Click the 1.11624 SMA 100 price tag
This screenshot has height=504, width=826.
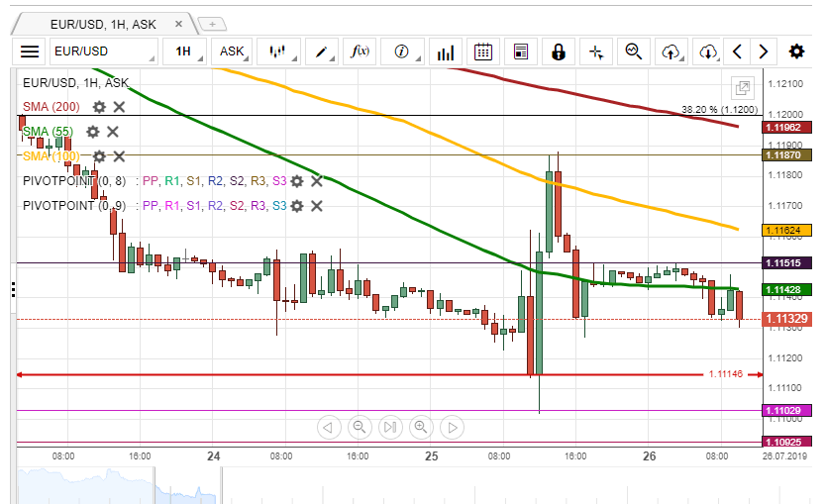(x=787, y=230)
